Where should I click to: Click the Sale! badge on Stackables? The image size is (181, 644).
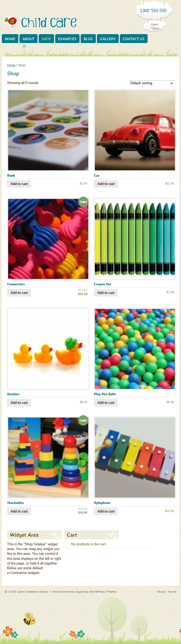83,420
